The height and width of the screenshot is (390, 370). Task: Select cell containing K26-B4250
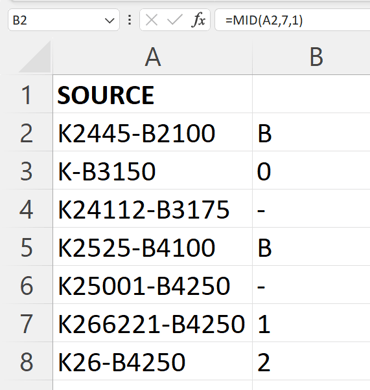click(152, 362)
